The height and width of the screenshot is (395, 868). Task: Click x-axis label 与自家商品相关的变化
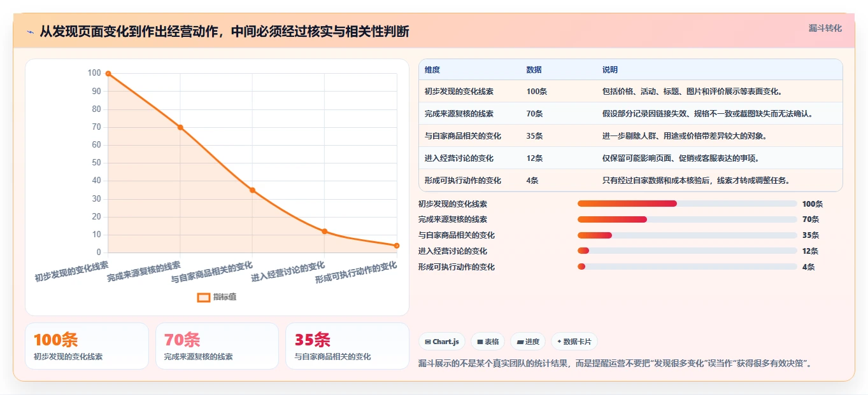tap(212, 272)
